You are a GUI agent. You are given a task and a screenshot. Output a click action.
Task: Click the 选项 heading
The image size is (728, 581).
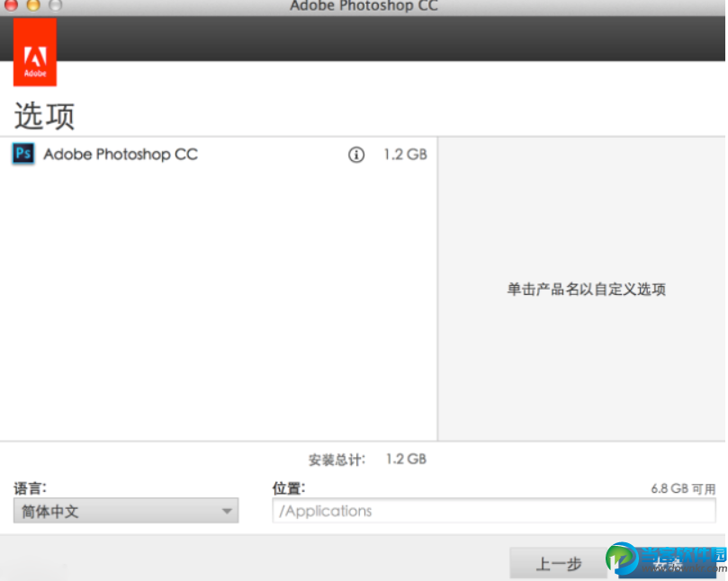[x=44, y=115]
